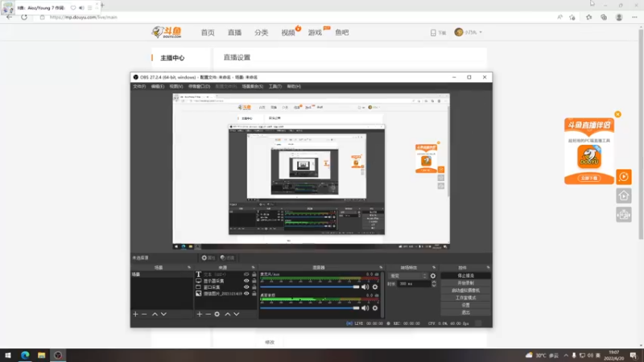The height and width of the screenshot is (362, 644).
Task: Toggle visibility of window capture source
Action: point(246,287)
